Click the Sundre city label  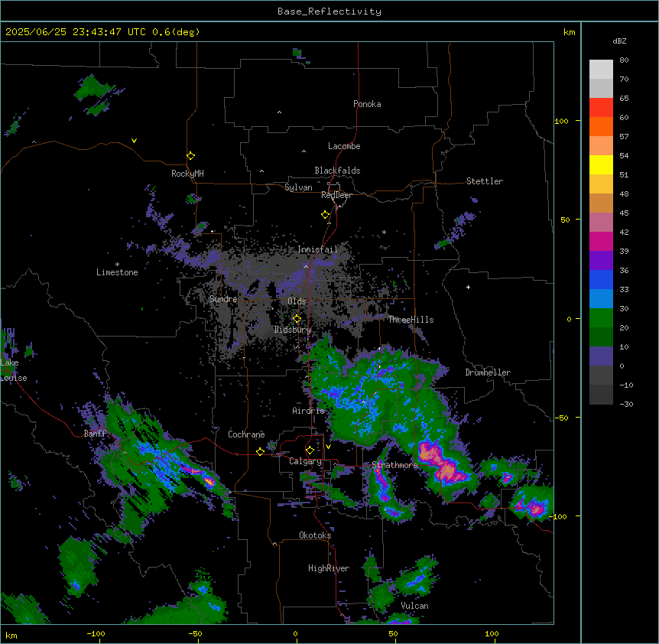coord(223,299)
